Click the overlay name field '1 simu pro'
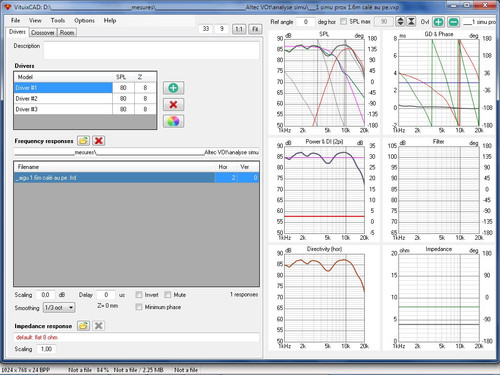500x375 pixels. (479, 22)
